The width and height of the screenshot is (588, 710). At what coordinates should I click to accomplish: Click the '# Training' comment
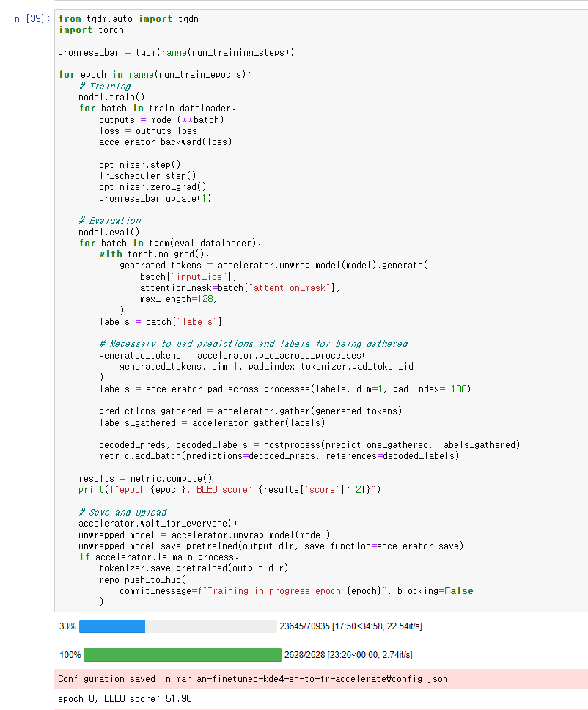point(105,86)
